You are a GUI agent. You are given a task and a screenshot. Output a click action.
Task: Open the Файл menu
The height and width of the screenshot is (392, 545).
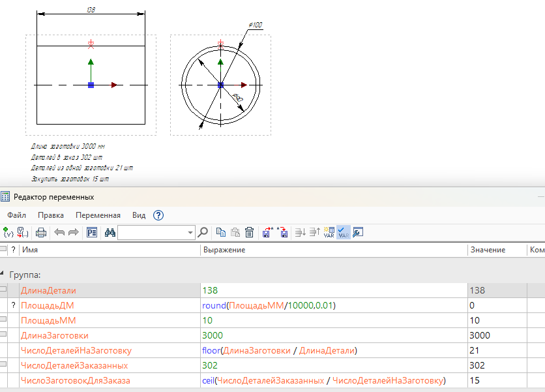pyautogui.click(x=17, y=215)
